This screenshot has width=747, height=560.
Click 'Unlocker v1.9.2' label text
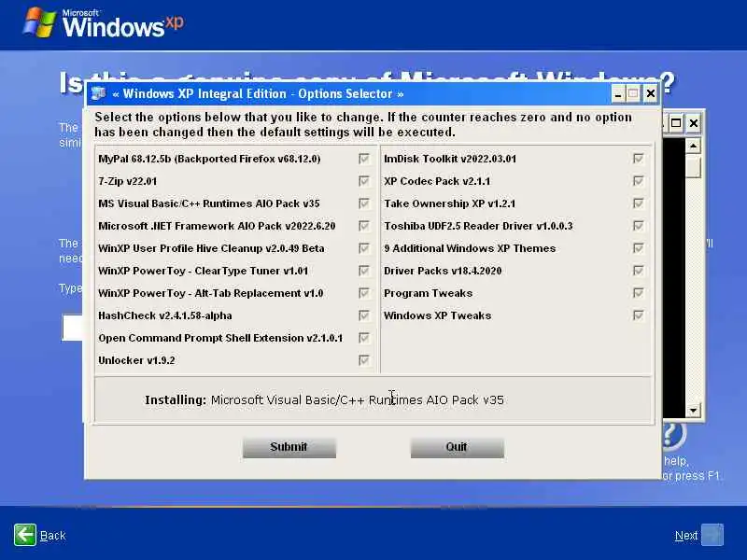[x=136, y=360]
